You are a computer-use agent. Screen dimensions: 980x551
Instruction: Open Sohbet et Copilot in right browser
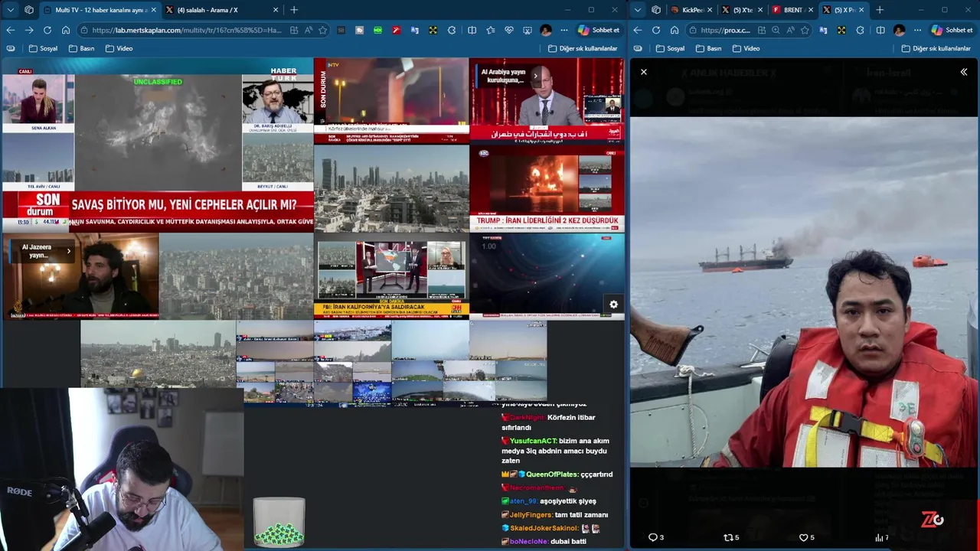952,30
